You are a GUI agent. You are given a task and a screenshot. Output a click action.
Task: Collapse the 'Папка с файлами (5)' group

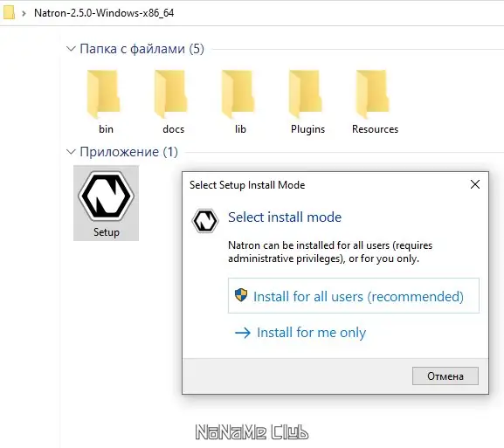coord(71,49)
